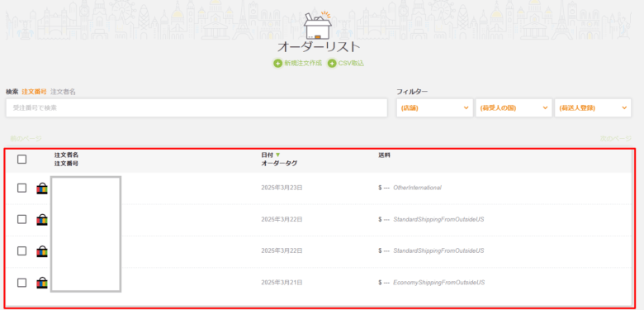644x310 pixels.
Task: Toggle the select-all checkbox in table header
Action: pyautogui.click(x=21, y=159)
